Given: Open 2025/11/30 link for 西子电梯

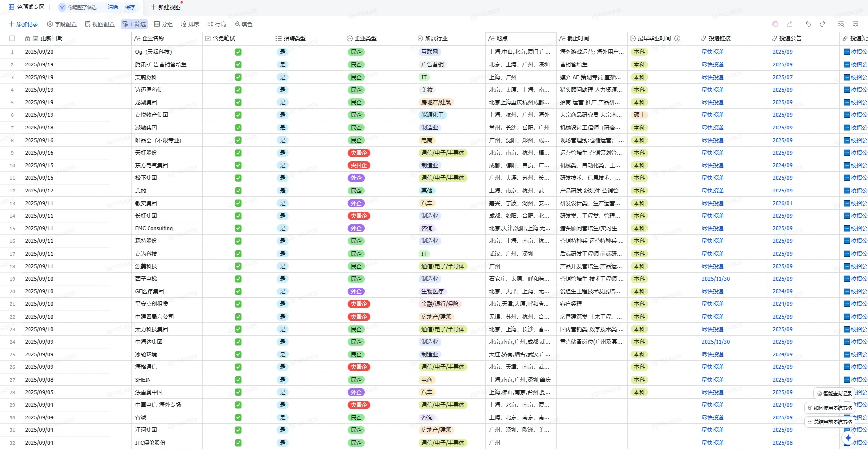Looking at the screenshot, I should coord(716,279).
